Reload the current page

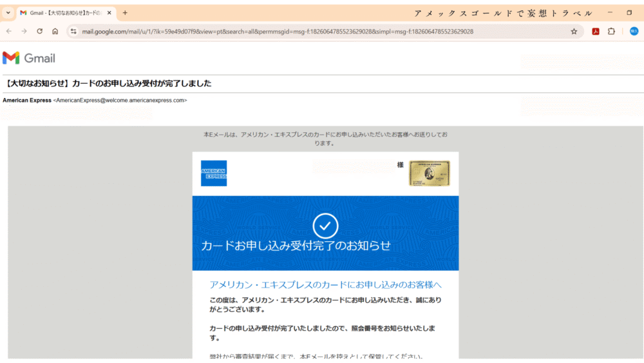tap(39, 31)
